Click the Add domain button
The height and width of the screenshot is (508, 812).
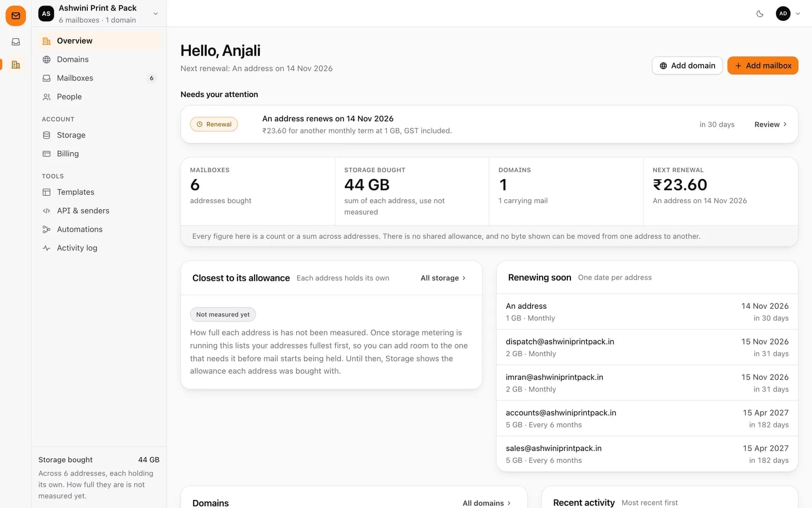pyautogui.click(x=687, y=66)
